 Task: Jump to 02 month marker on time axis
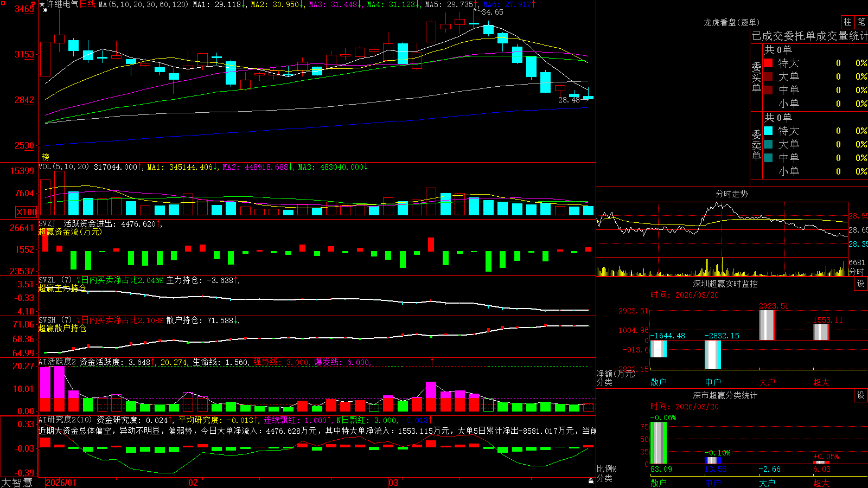point(193,483)
